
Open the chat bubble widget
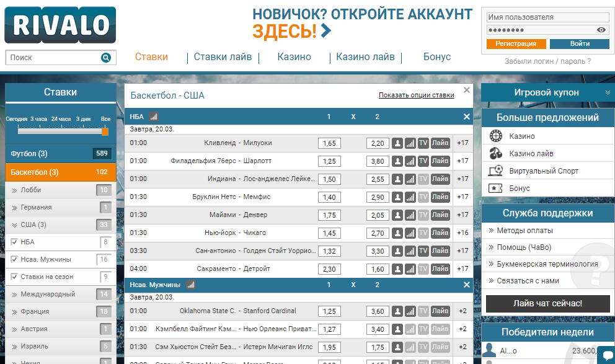[606, 355]
